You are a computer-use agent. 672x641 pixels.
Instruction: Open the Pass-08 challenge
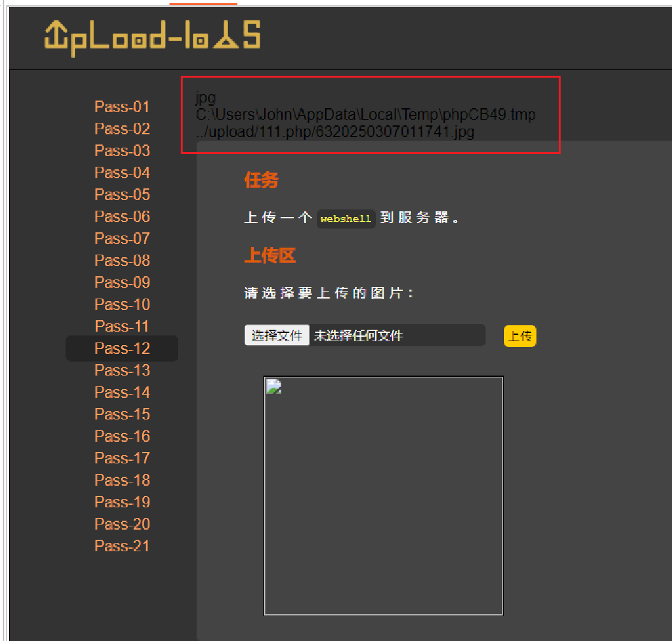(x=122, y=260)
